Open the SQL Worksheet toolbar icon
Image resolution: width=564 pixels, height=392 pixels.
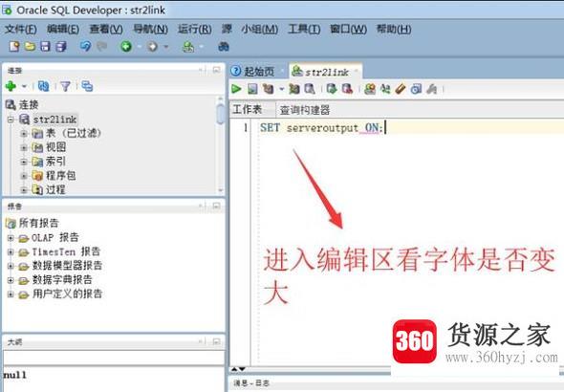click(x=188, y=47)
